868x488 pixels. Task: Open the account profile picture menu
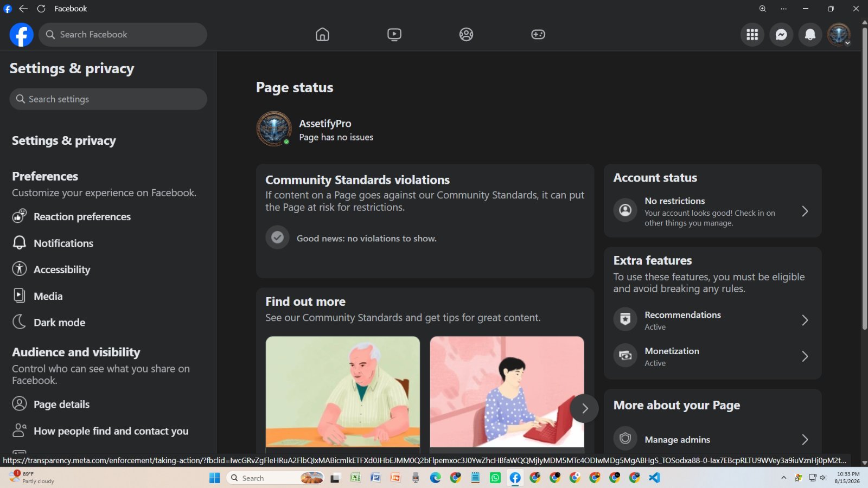pos(839,35)
